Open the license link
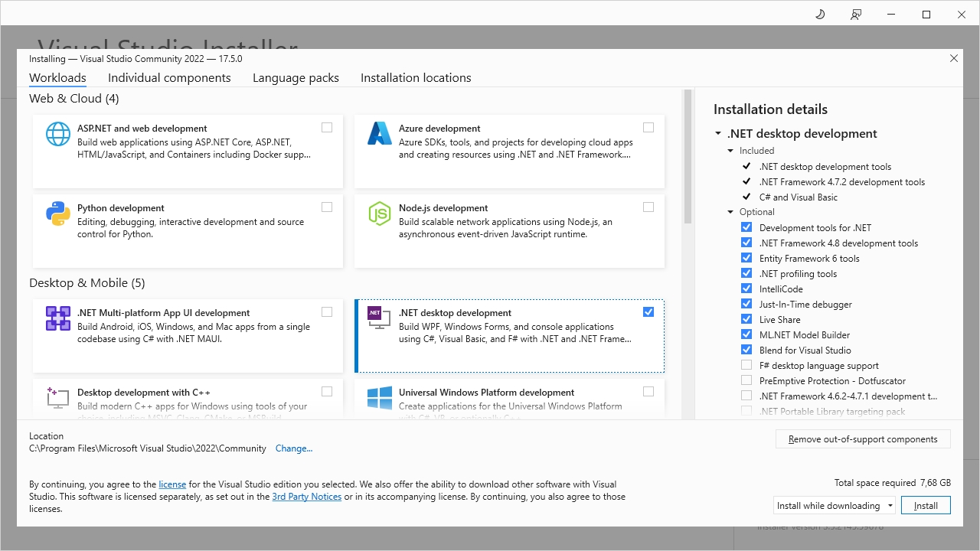 pyautogui.click(x=172, y=484)
